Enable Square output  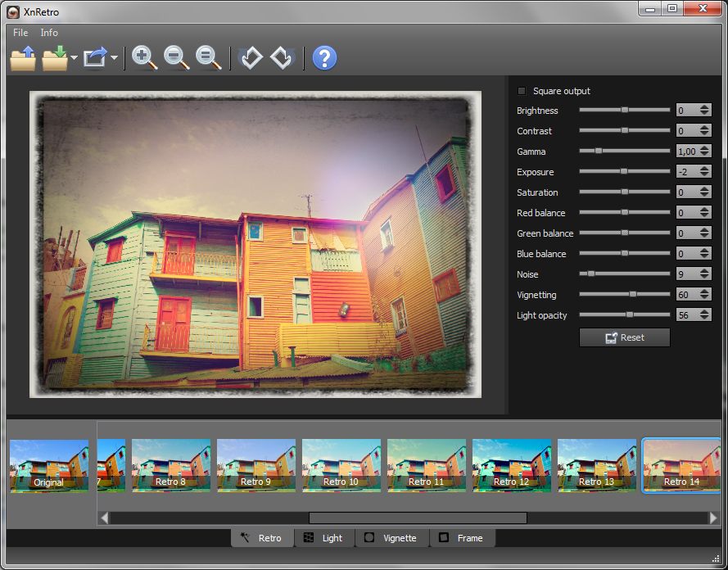click(x=520, y=91)
